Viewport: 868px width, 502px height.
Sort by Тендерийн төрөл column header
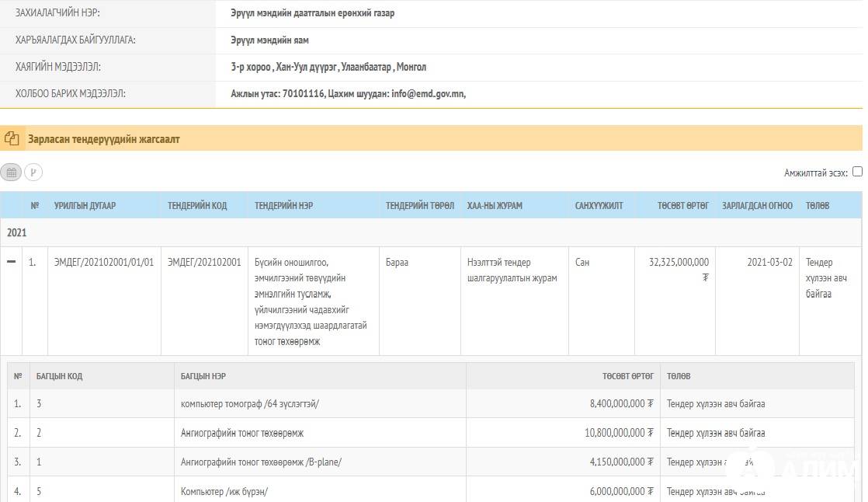(419, 206)
